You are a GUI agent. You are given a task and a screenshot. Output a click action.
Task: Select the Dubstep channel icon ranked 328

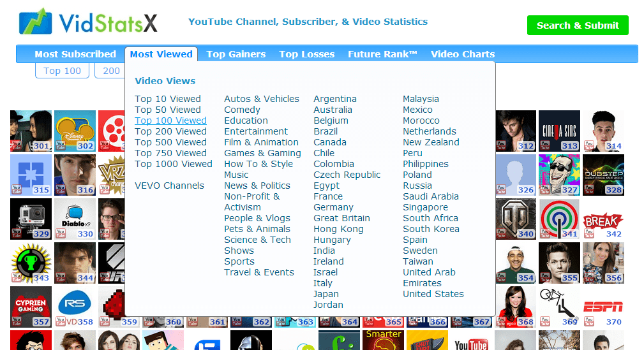point(603,175)
